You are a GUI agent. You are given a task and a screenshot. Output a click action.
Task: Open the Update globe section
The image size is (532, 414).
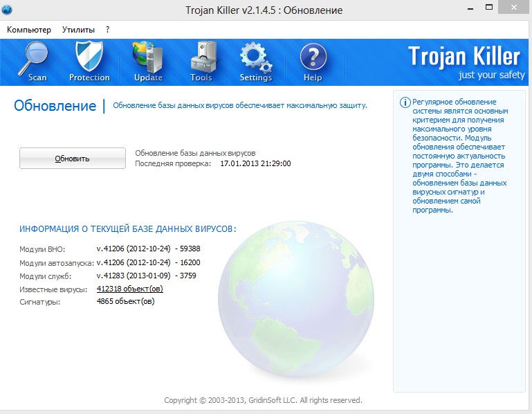(x=148, y=62)
